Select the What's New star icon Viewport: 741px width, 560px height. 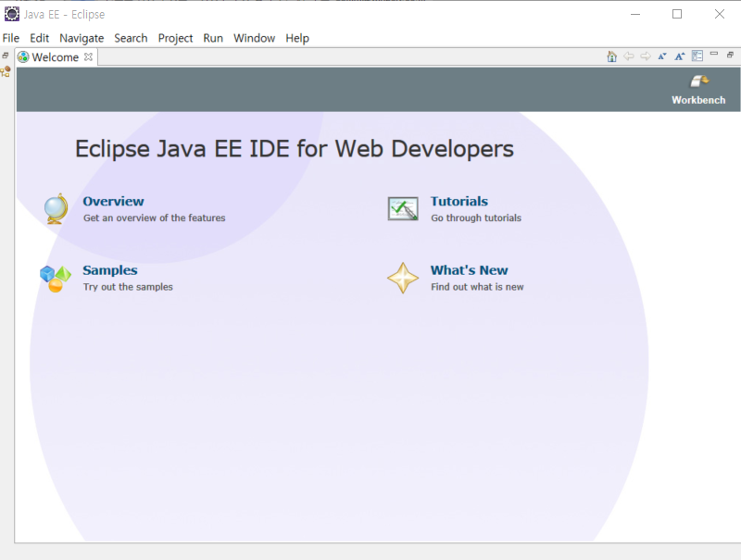point(404,277)
